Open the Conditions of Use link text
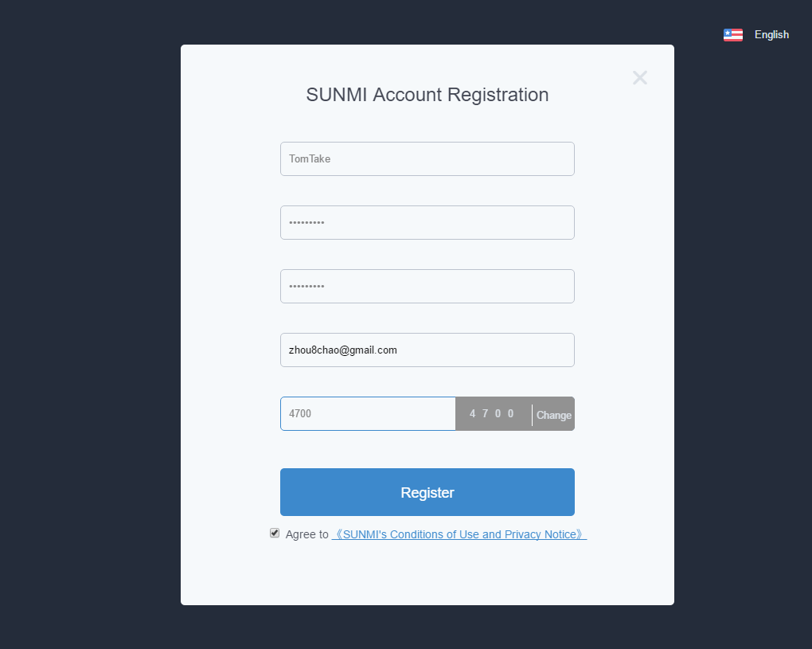 pyautogui.click(x=435, y=534)
